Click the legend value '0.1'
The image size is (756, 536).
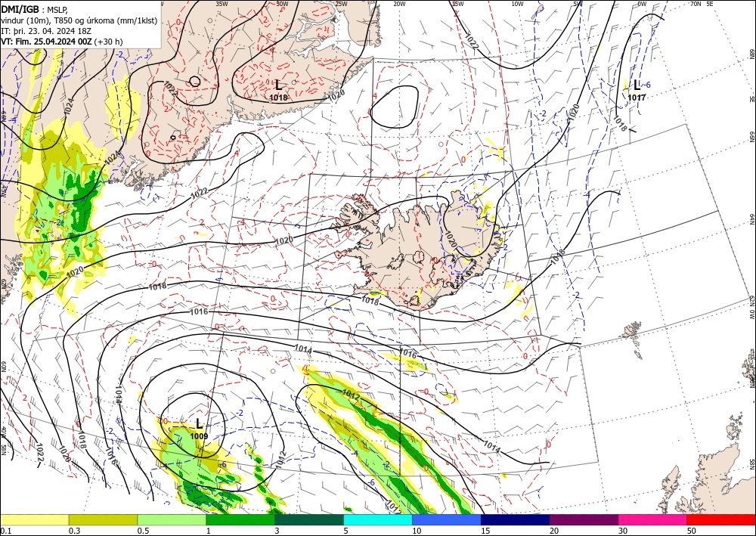pyautogui.click(x=6, y=531)
